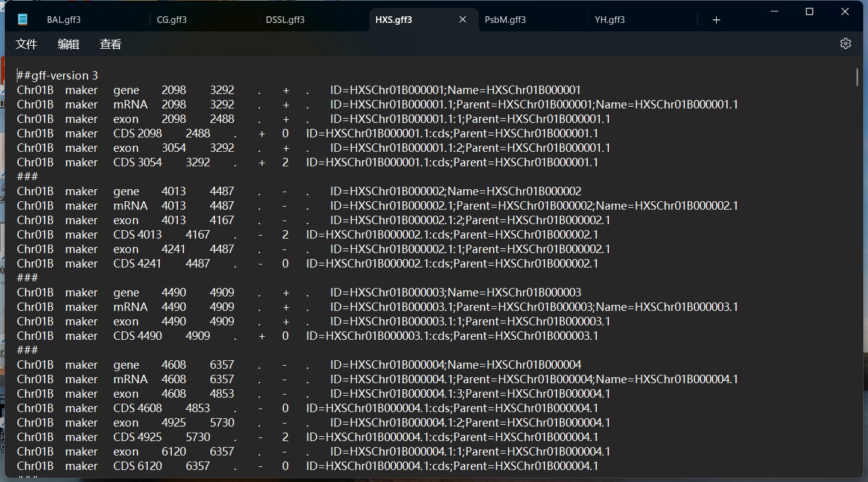
Task: Close the Notepad window
Action: (846, 11)
